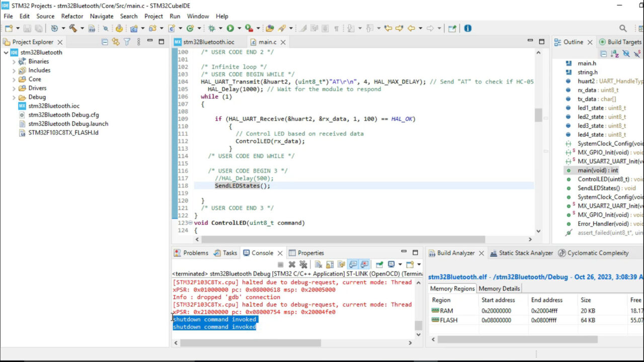Click the editor vertical scrollbar thumb
Screen dimensions: 644x362
point(538,115)
